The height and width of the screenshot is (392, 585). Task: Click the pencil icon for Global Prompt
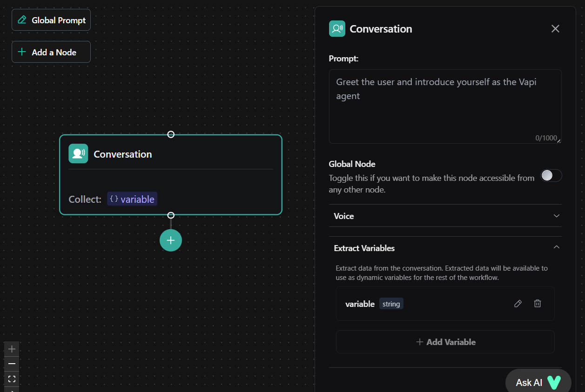(22, 20)
